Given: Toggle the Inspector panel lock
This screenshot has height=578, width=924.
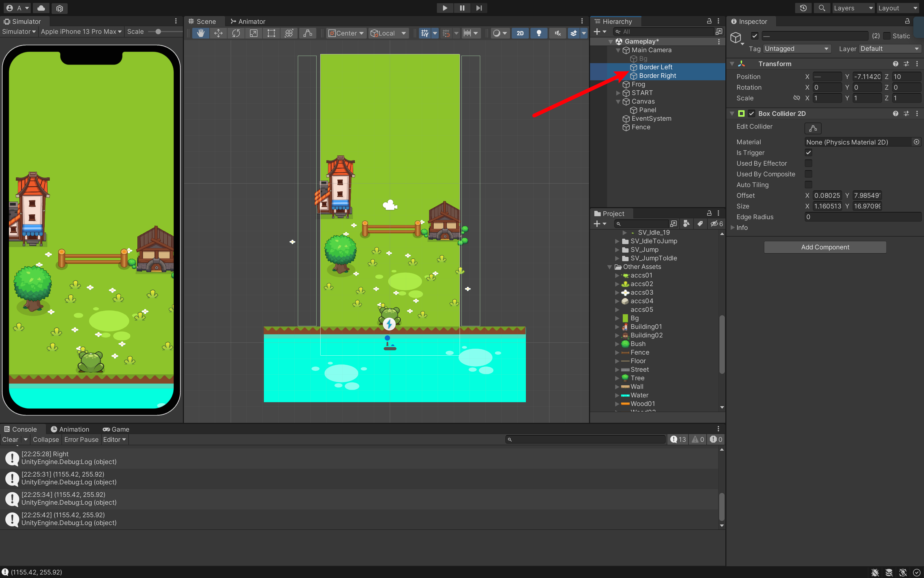Looking at the screenshot, I should tap(907, 21).
